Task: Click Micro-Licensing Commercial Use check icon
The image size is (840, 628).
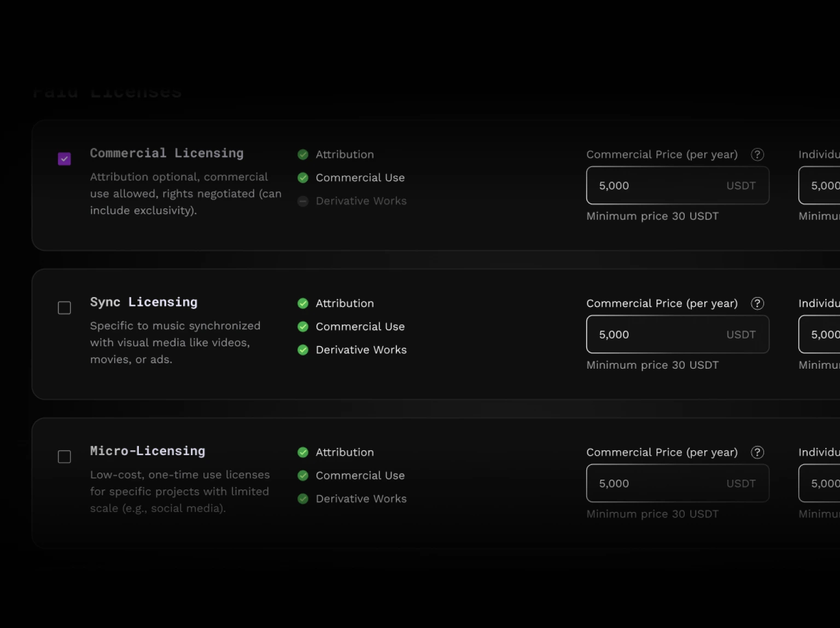Action: coord(303,476)
